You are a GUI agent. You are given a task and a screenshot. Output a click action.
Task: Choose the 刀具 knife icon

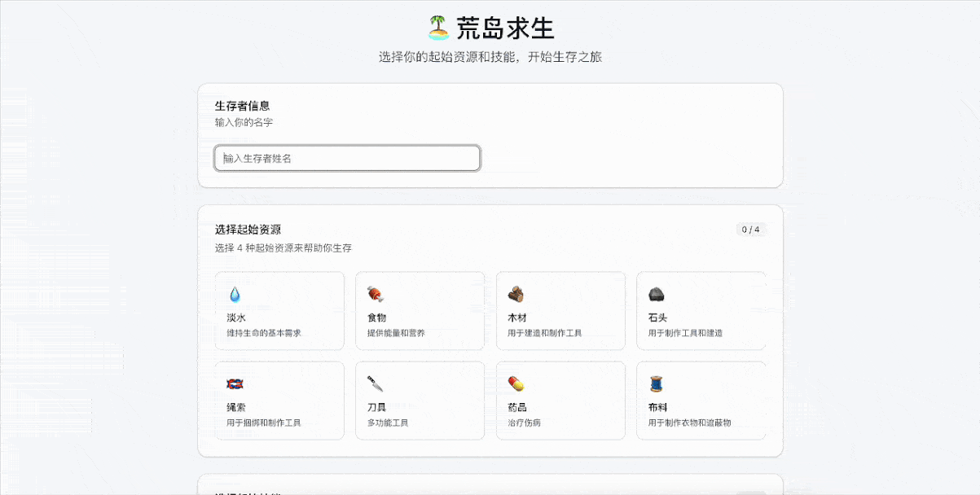[x=375, y=384]
